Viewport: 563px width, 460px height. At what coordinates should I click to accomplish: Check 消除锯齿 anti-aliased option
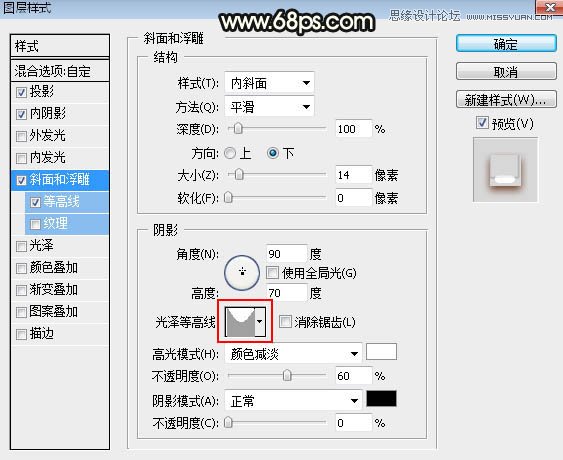point(285,321)
